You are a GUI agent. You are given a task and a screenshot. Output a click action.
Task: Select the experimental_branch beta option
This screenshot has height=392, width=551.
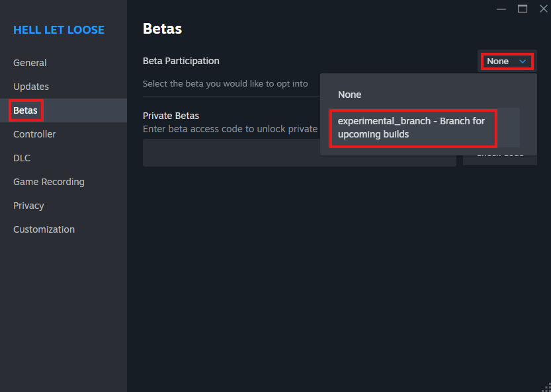click(x=413, y=128)
